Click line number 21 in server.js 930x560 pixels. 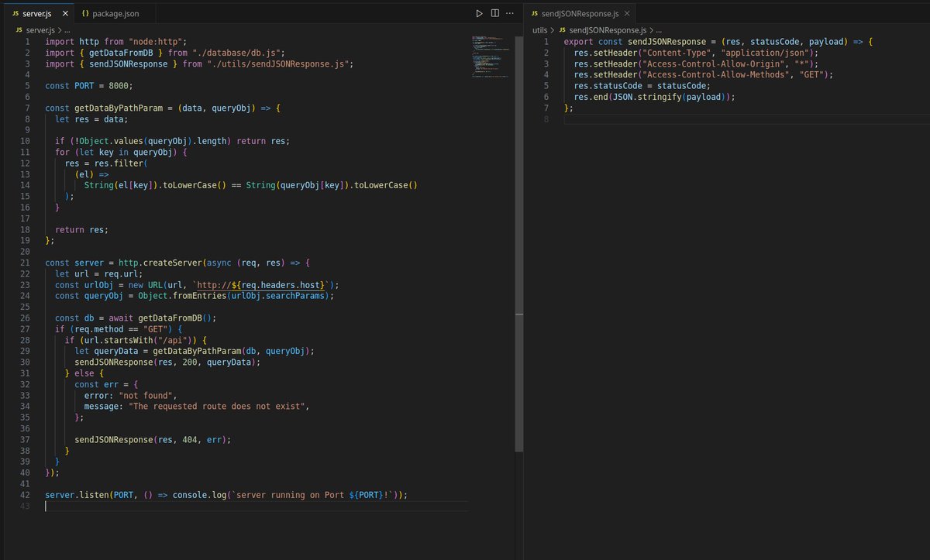[x=26, y=263]
